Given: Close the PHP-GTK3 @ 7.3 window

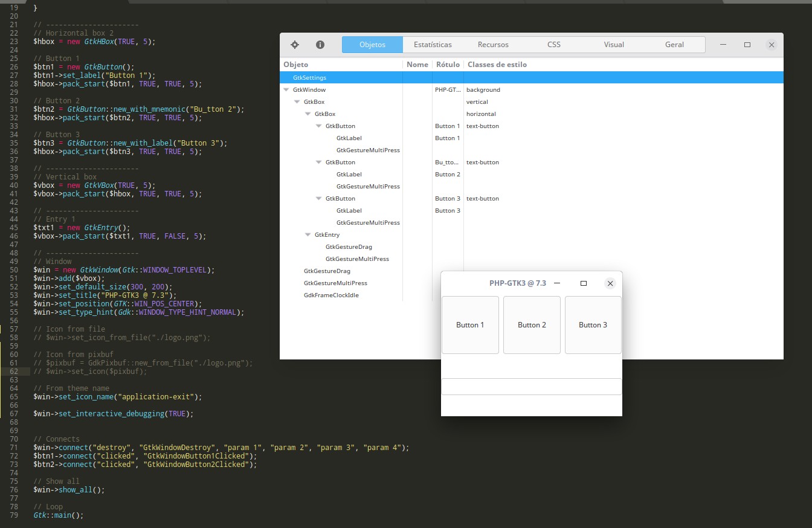Looking at the screenshot, I should pos(610,283).
